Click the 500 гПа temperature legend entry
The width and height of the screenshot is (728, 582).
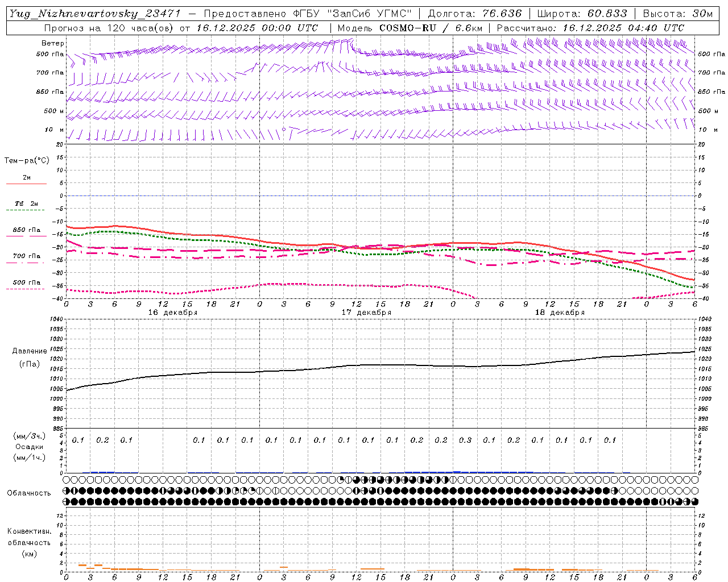(27, 282)
